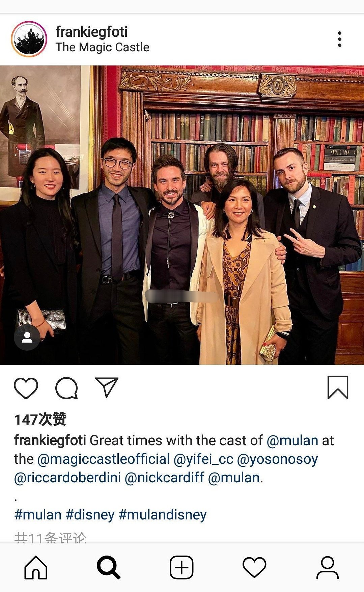Tap frankiegfoti username in header
This screenshot has height=592, width=364.
[91, 32]
